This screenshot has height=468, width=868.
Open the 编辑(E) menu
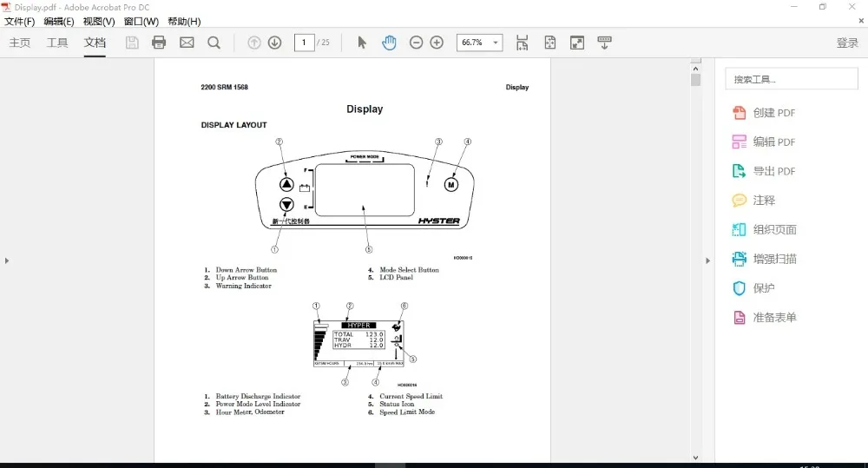(59, 22)
